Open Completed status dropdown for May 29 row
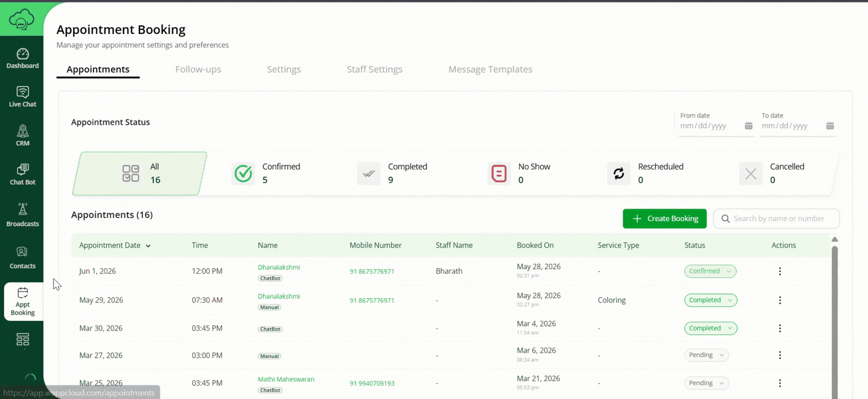The width and height of the screenshot is (868, 399). [x=711, y=300]
